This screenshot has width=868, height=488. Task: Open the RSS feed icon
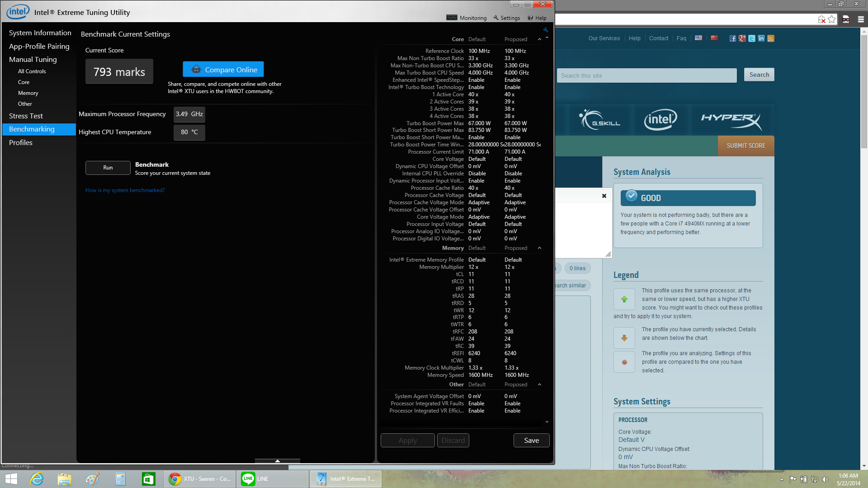[771, 38]
